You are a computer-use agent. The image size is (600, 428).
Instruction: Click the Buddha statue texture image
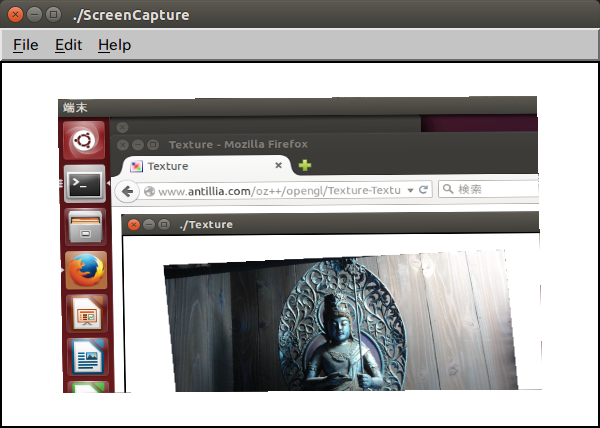tap(341, 321)
